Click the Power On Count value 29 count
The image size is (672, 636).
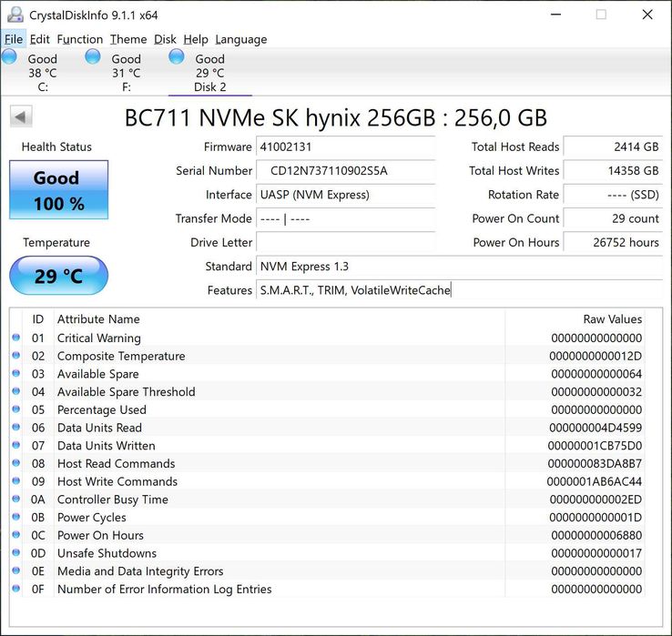[613, 219]
